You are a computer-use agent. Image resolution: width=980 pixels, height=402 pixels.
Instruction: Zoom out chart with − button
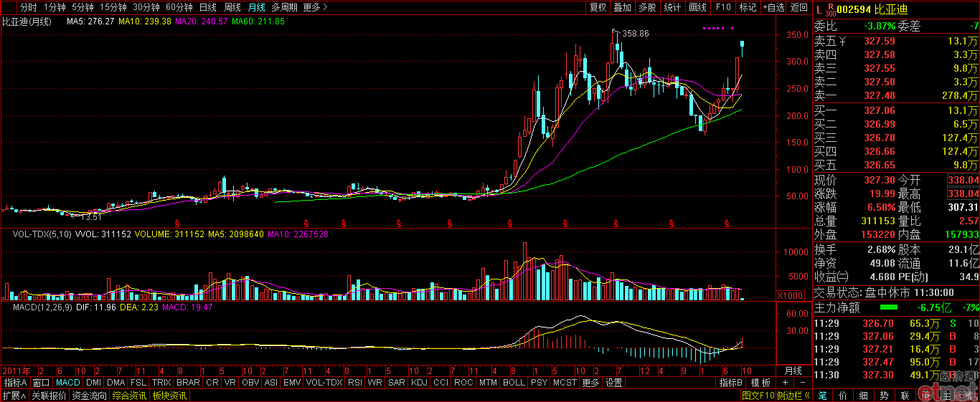(x=803, y=383)
